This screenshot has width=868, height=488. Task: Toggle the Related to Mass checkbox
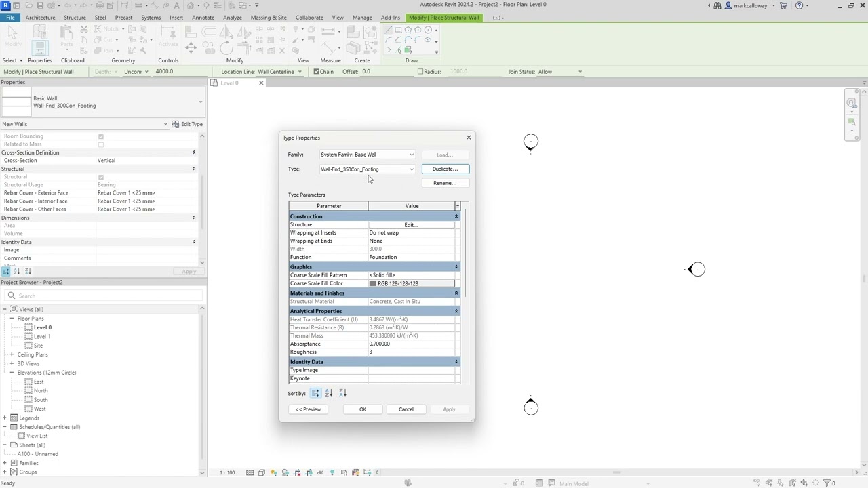(101, 144)
